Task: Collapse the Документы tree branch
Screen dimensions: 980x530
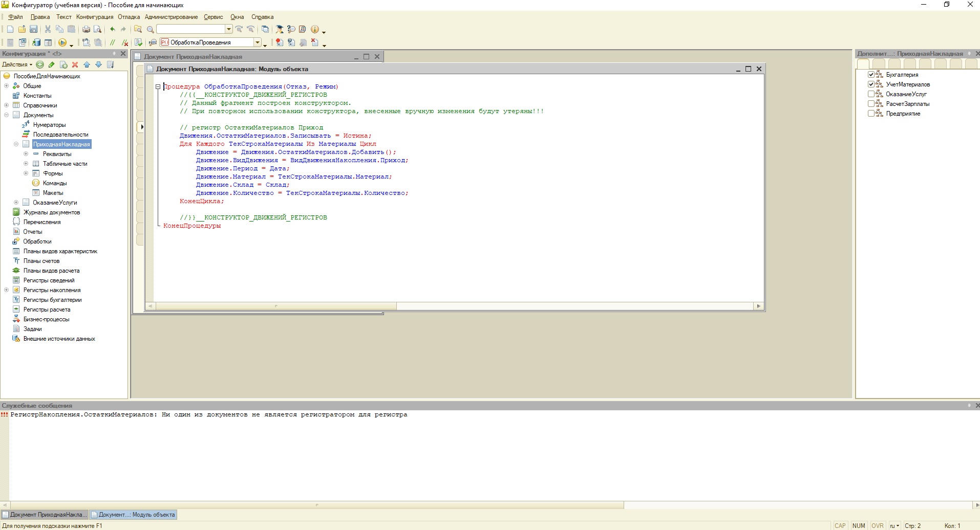Action: click(7, 115)
